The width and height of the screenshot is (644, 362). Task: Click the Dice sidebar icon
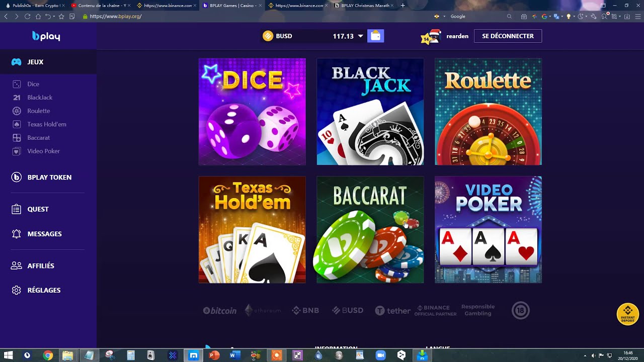click(17, 84)
